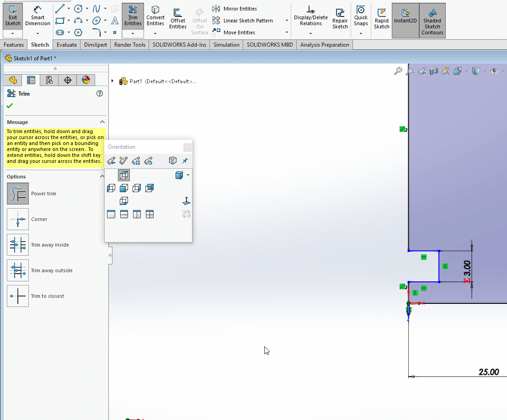
Task: Click Linear Sketch Pattern
Action: coord(242,21)
